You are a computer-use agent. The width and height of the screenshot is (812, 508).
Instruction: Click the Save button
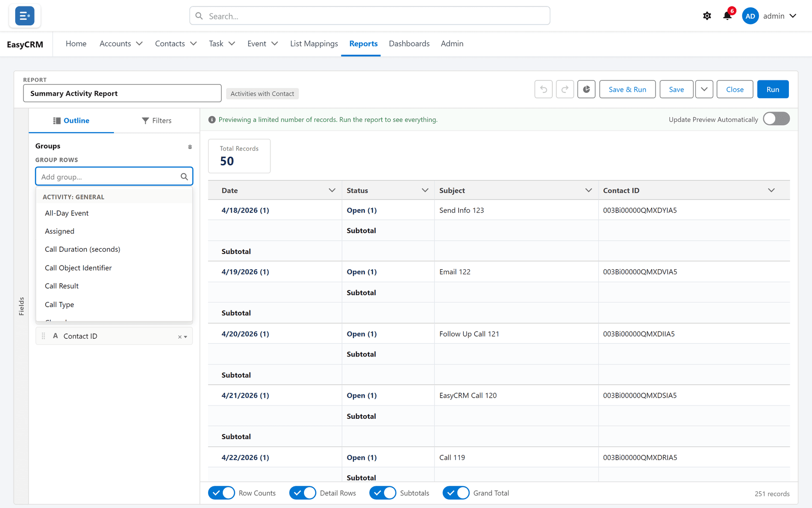676,89
